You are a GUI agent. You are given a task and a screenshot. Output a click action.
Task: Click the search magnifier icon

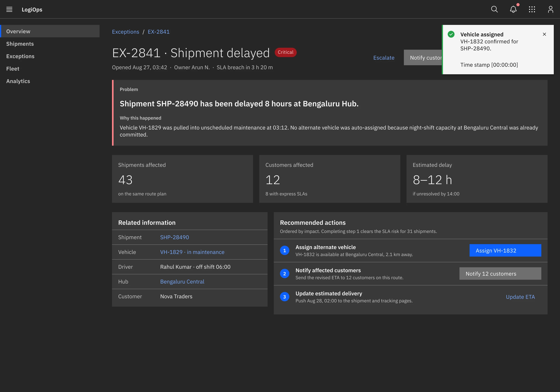point(494,9)
